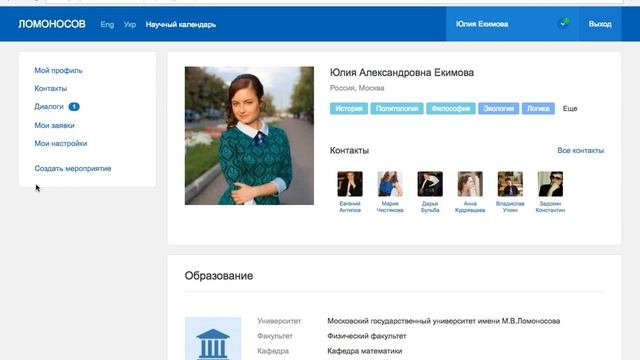
Task: Click the ЛОМОНОСОВ logo
Action: click(52, 24)
